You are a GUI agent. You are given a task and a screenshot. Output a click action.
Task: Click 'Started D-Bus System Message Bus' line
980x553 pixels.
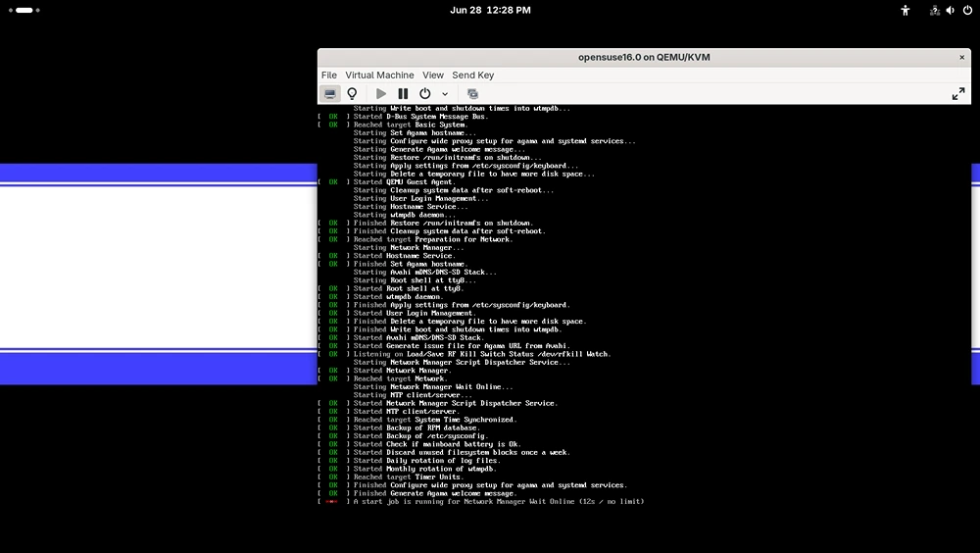pos(404,117)
